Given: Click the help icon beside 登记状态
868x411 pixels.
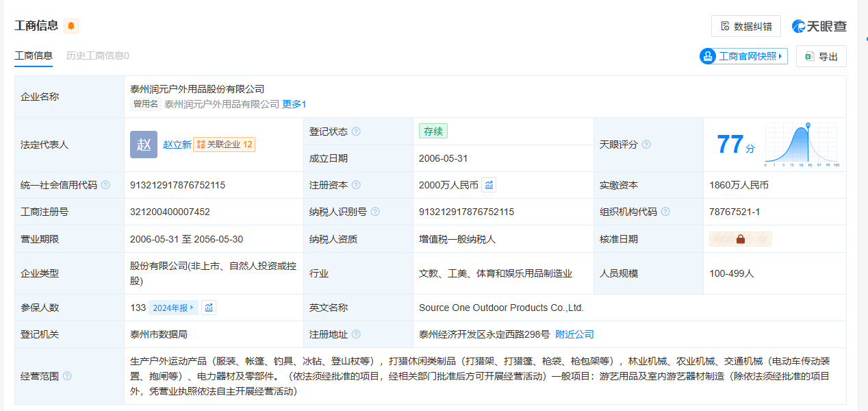Looking at the screenshot, I should coord(356,132).
